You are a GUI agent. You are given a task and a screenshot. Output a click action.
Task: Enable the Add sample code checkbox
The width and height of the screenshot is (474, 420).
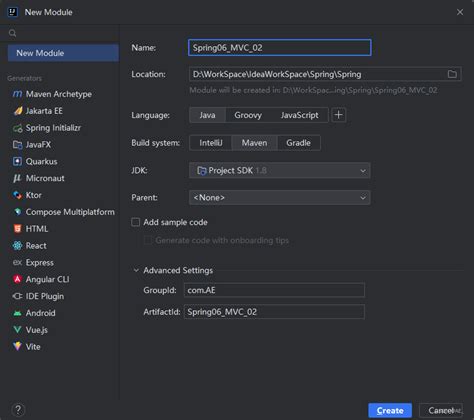click(x=135, y=222)
